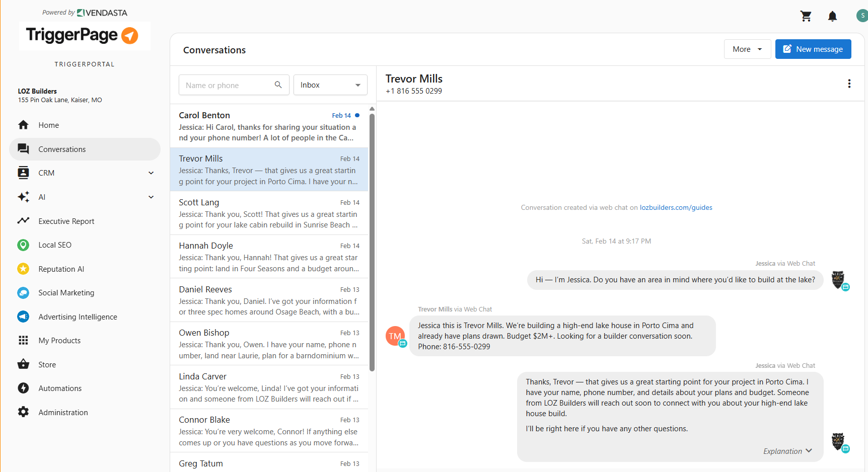
Task: Open the conversation options three-dot menu
Action: [849, 84]
